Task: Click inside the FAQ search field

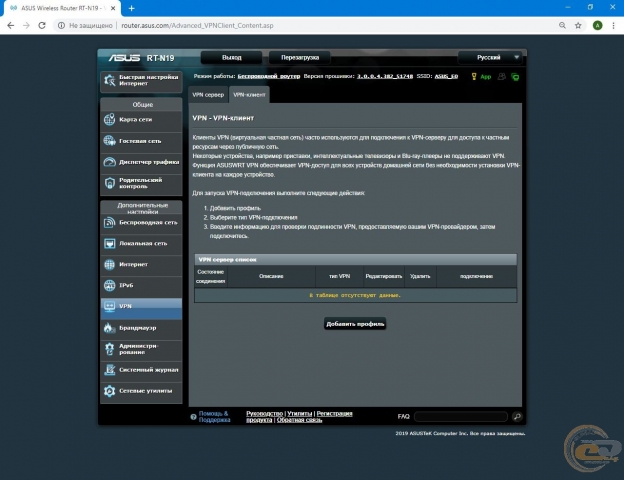Action: click(460, 416)
